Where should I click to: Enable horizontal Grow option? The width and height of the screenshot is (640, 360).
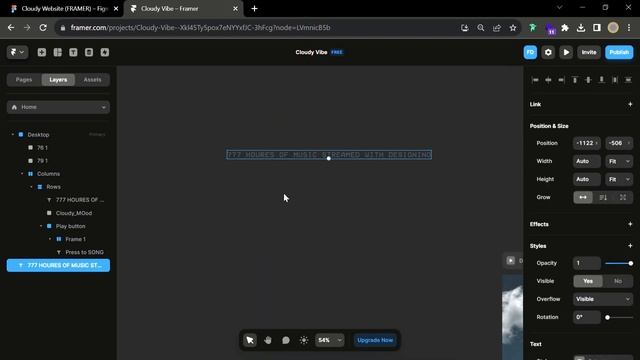pyautogui.click(x=583, y=197)
